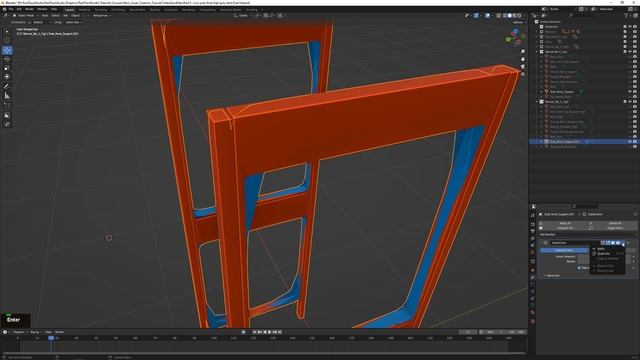Image resolution: width=640 pixels, height=360 pixels.
Task: Switch to the UV Editing workspace tab
Action: point(118,9)
